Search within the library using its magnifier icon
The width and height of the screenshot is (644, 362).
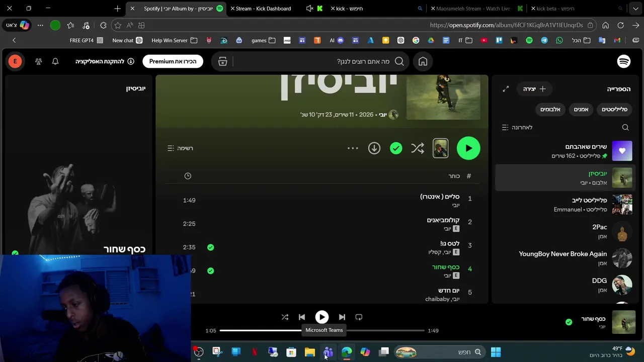tap(625, 128)
